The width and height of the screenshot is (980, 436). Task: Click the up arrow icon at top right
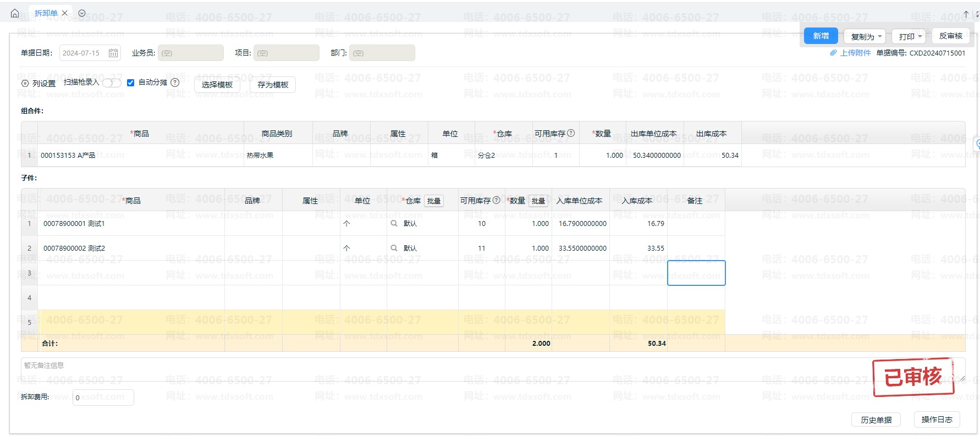[966, 14]
